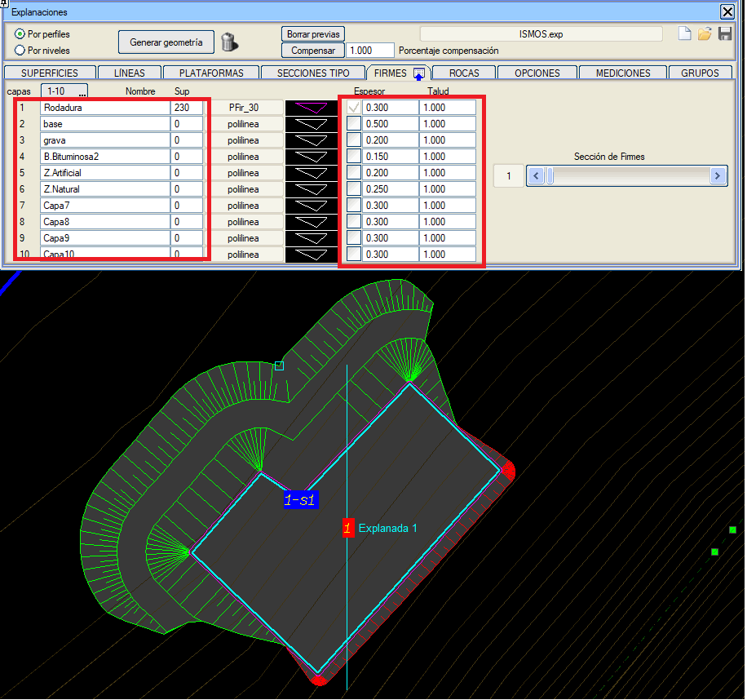Click the Rodadura Espesor field 0.300

(390, 108)
